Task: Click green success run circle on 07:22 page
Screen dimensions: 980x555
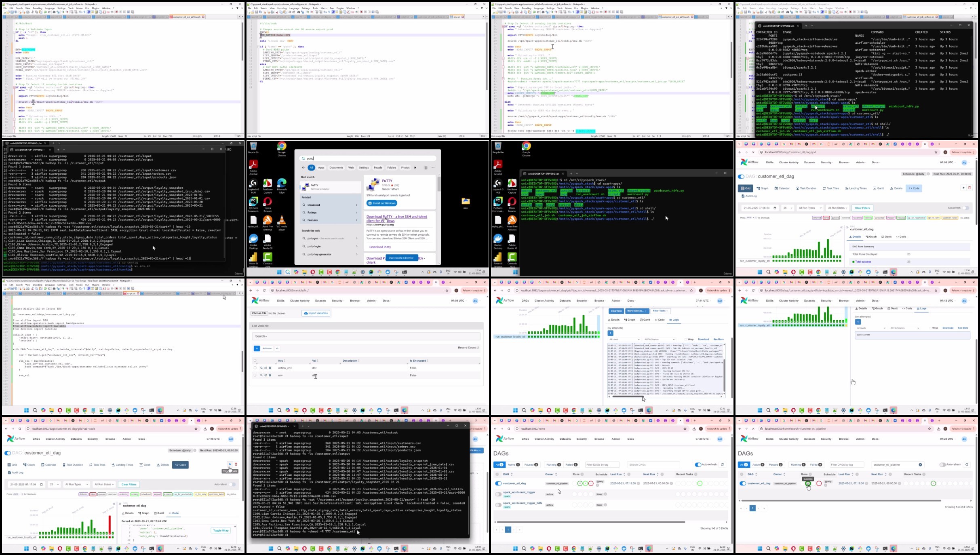Action: point(808,483)
